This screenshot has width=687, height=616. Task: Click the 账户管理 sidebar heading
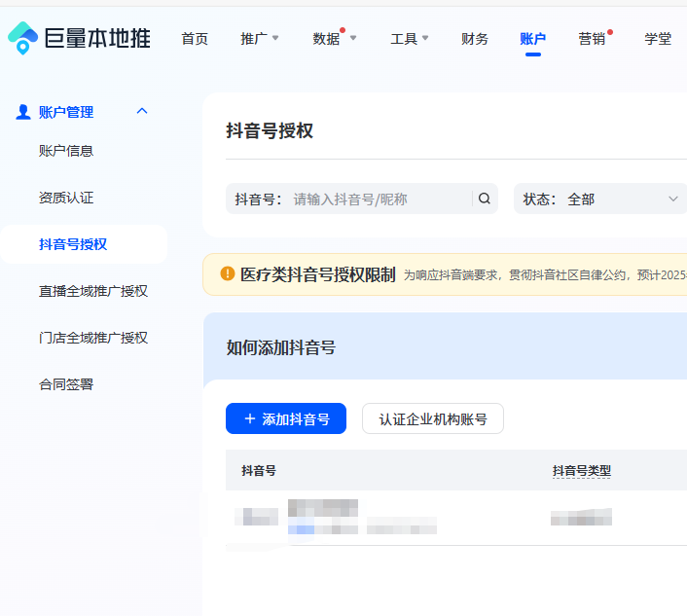pyautogui.click(x=66, y=112)
